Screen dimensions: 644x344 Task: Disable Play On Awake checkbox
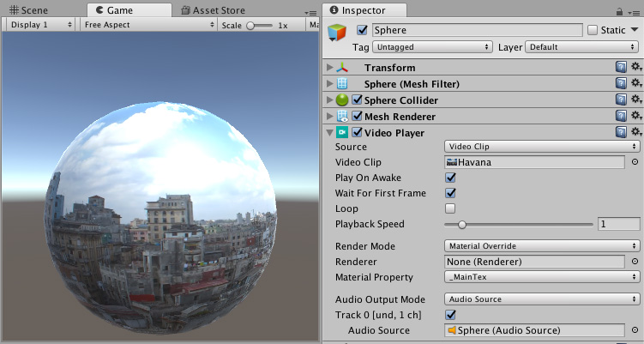click(450, 178)
